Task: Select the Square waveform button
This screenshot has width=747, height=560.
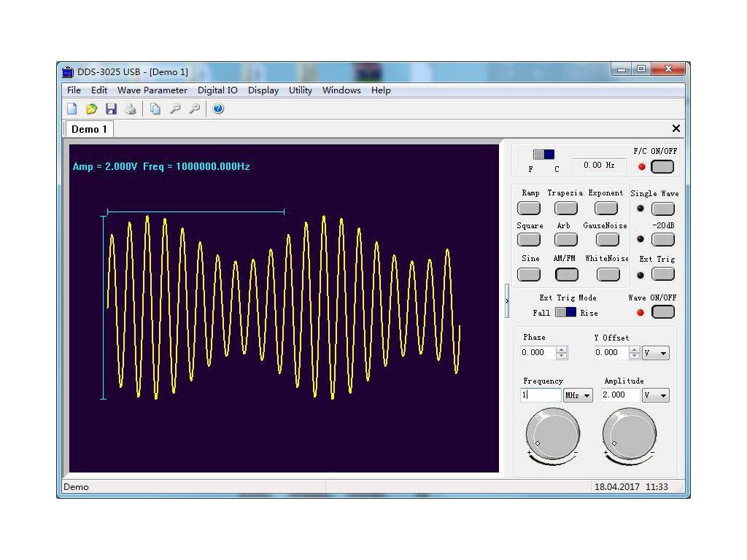Action: pos(529,239)
